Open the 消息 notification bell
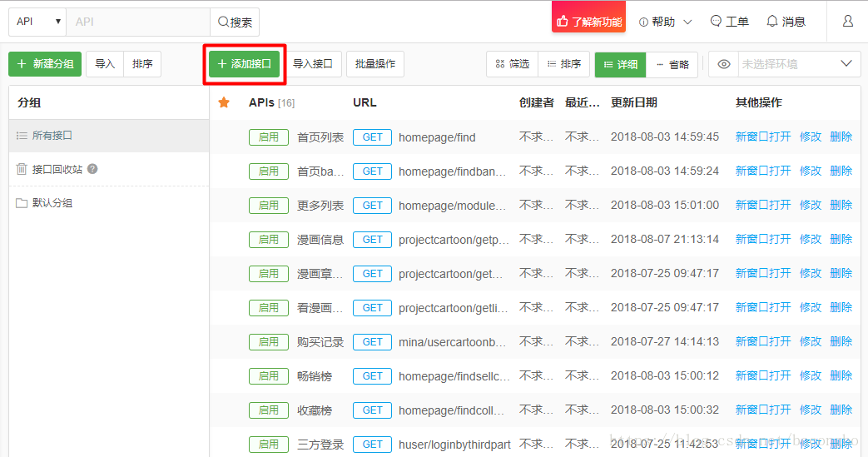 (786, 22)
